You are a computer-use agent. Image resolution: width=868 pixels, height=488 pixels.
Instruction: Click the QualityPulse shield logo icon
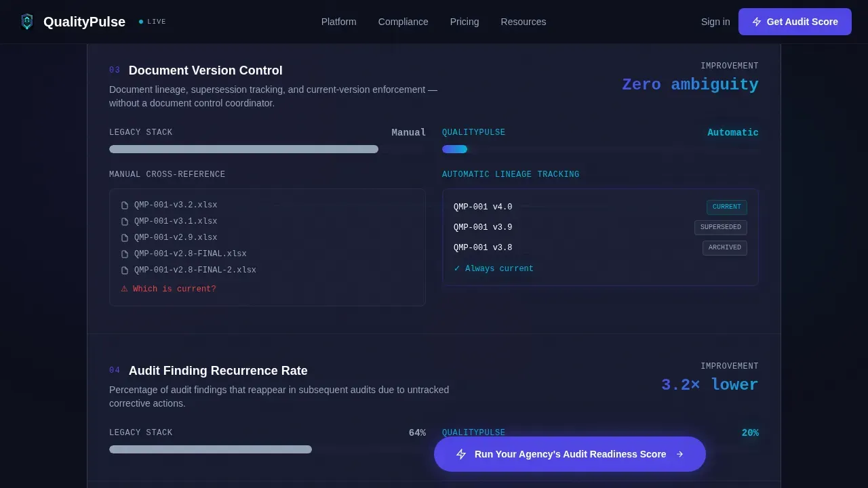click(27, 22)
